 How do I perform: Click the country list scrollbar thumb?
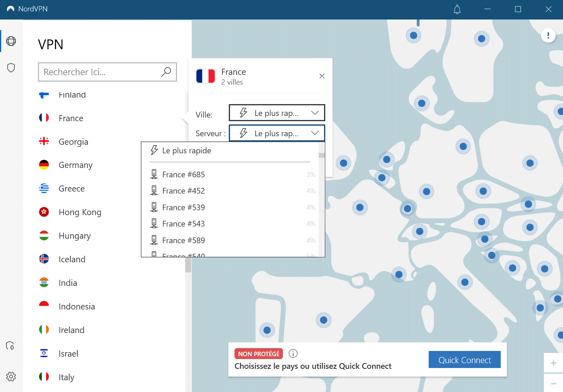coord(188,264)
